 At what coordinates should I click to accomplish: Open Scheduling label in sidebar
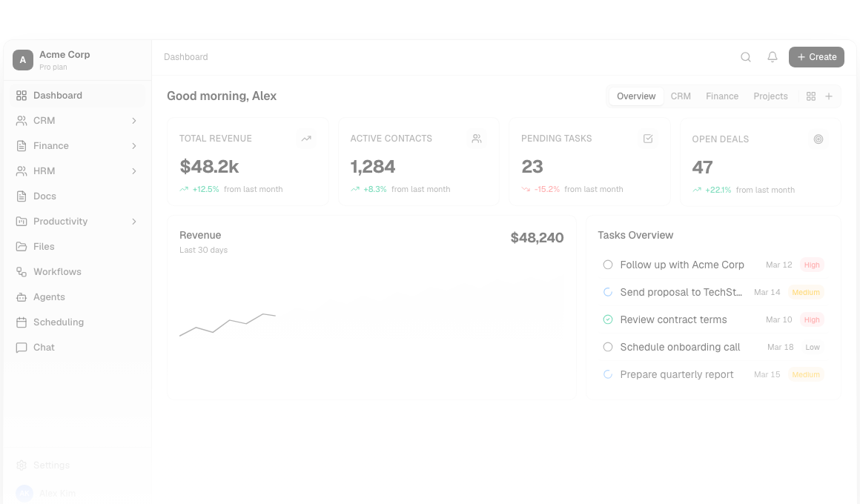[x=59, y=322]
